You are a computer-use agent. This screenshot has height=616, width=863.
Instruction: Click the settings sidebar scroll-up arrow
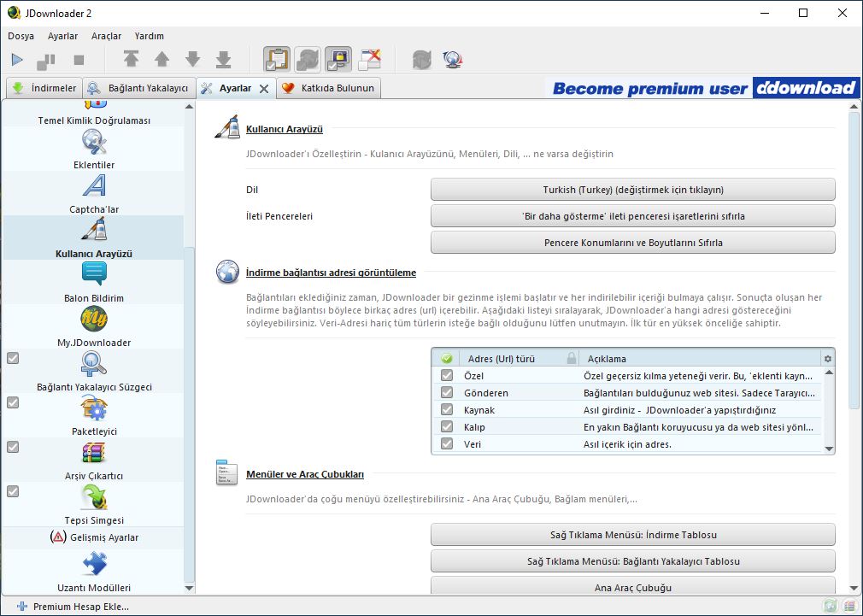pyautogui.click(x=190, y=106)
